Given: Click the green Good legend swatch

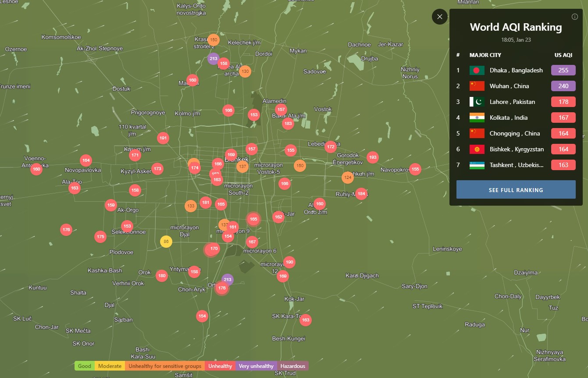Looking at the screenshot, I should pos(85,366).
